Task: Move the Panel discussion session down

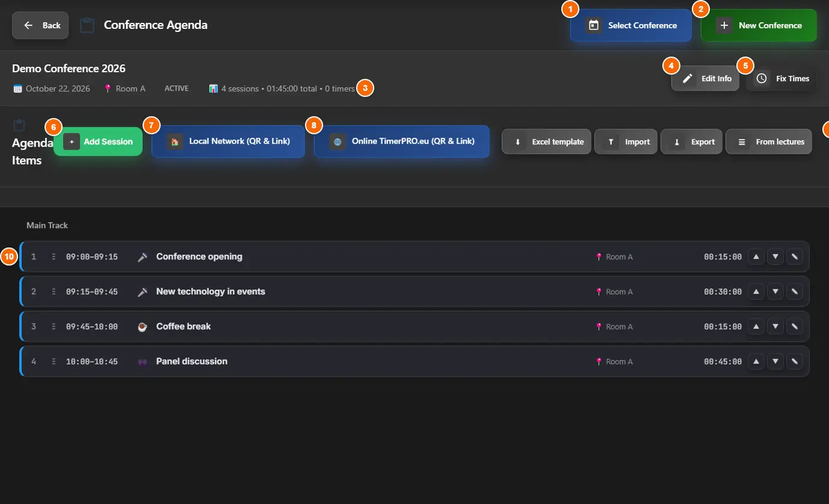Action: [775, 361]
